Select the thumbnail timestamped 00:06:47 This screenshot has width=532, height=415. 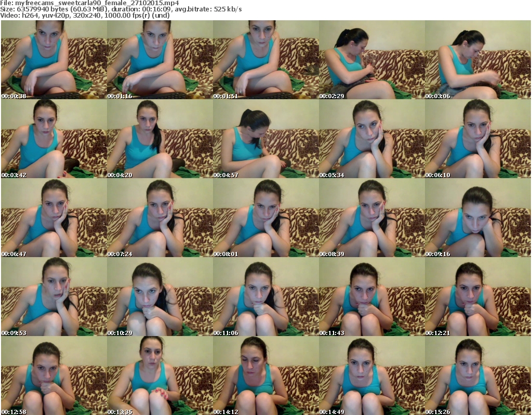coord(54,218)
